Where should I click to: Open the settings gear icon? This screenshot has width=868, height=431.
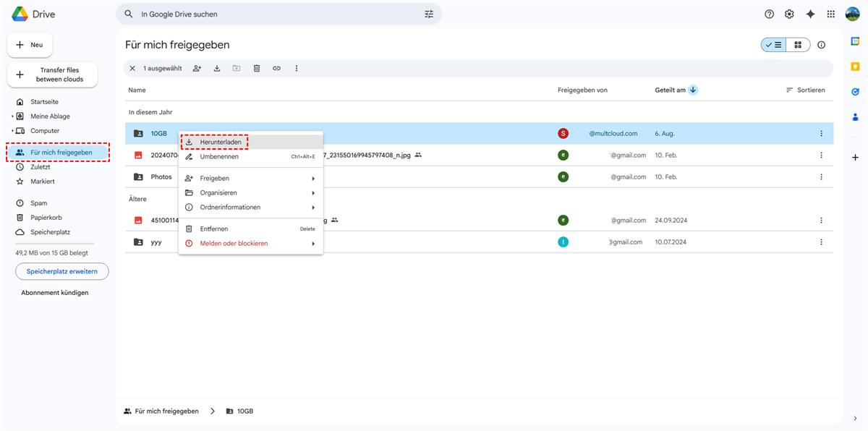(x=789, y=14)
